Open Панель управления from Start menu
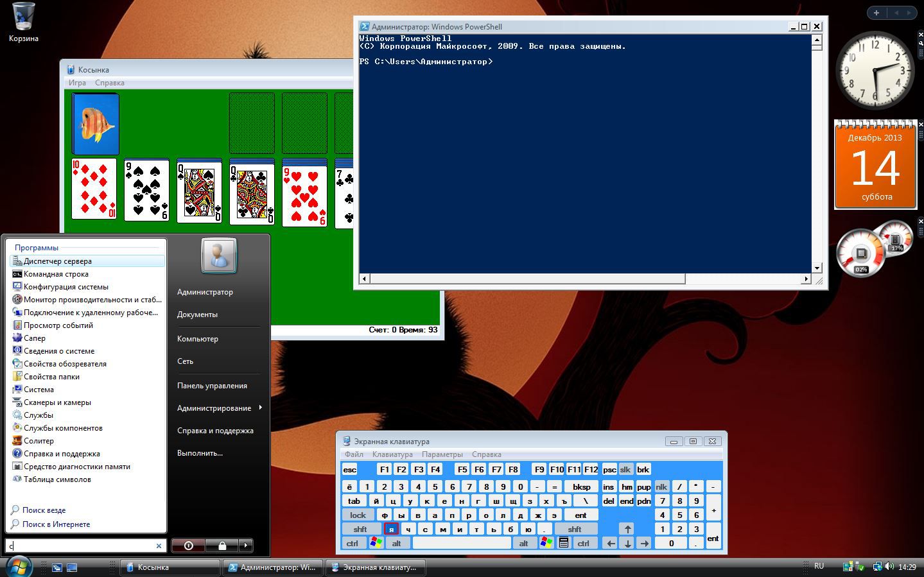The height and width of the screenshot is (577, 924). tap(212, 386)
